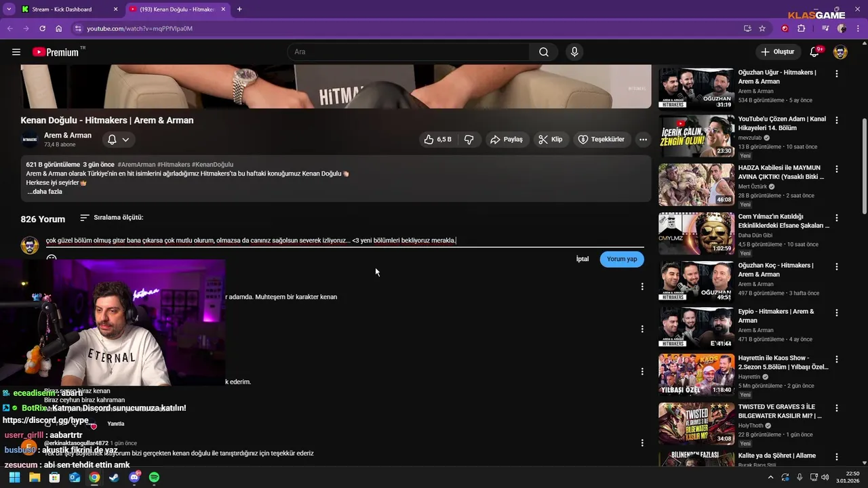Open YouTube'u Çözen Adam video thumbnail
The image size is (868, 488).
[x=696, y=136]
